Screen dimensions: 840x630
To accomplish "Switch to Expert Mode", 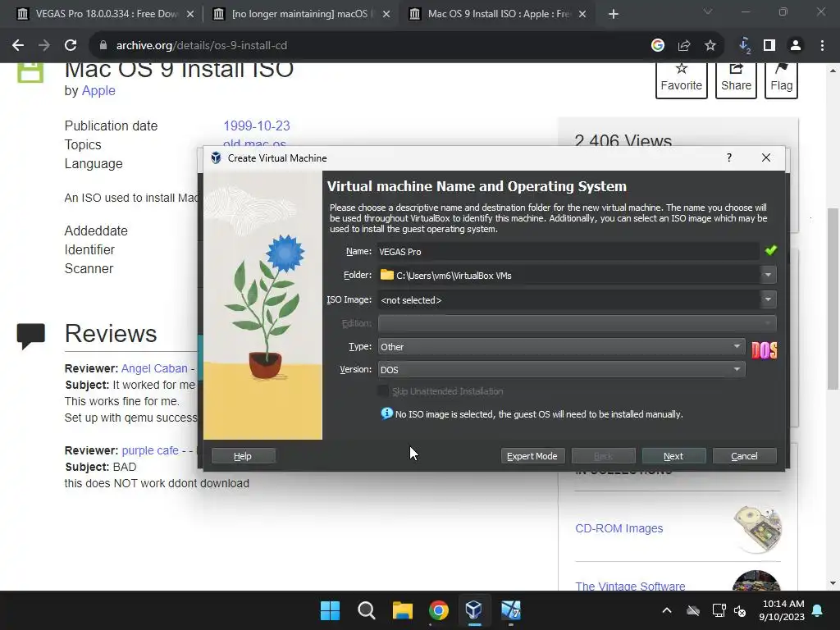I will [x=532, y=456].
